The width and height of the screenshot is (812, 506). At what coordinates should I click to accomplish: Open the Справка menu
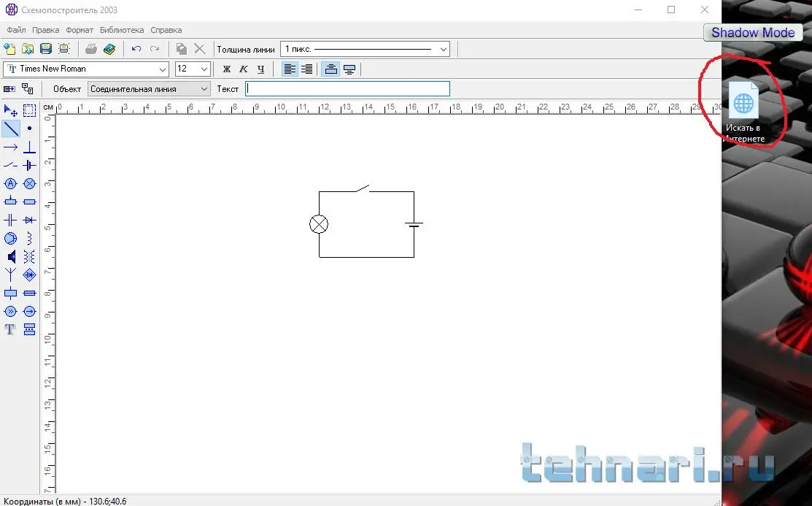pyautogui.click(x=166, y=30)
